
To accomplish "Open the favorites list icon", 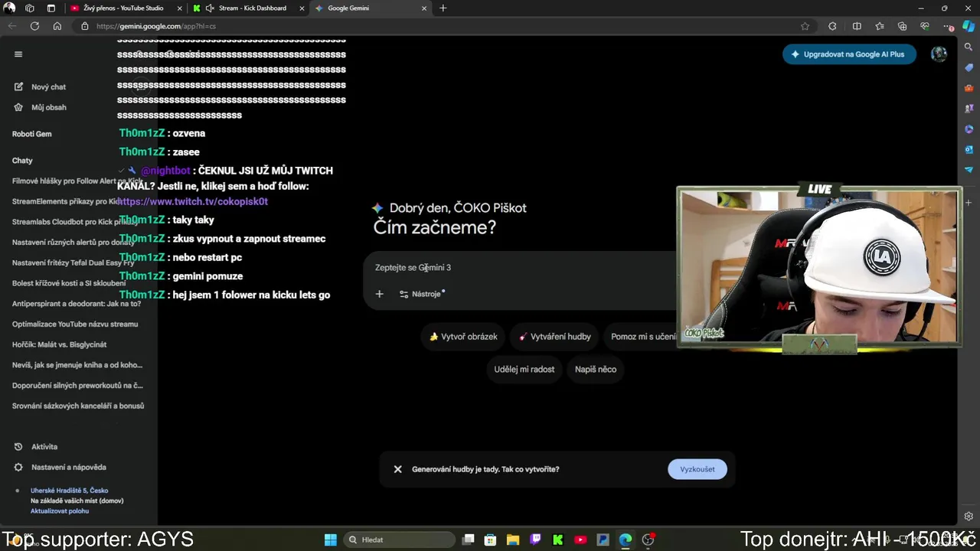I will point(880,26).
